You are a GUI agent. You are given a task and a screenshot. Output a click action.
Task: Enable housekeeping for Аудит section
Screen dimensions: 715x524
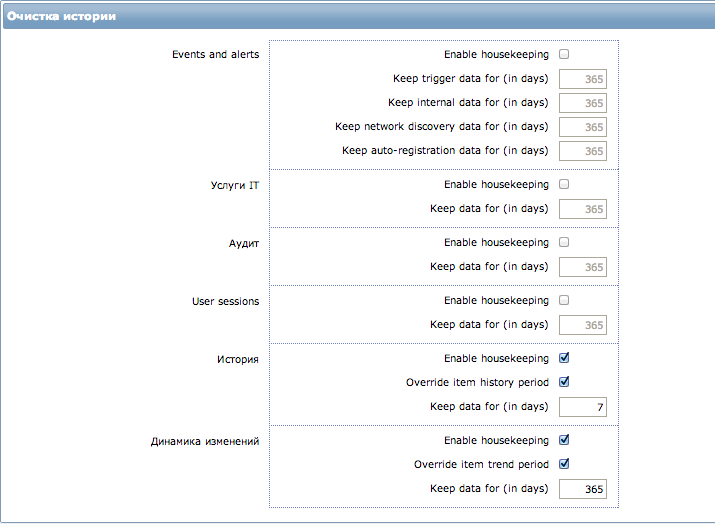coord(564,242)
